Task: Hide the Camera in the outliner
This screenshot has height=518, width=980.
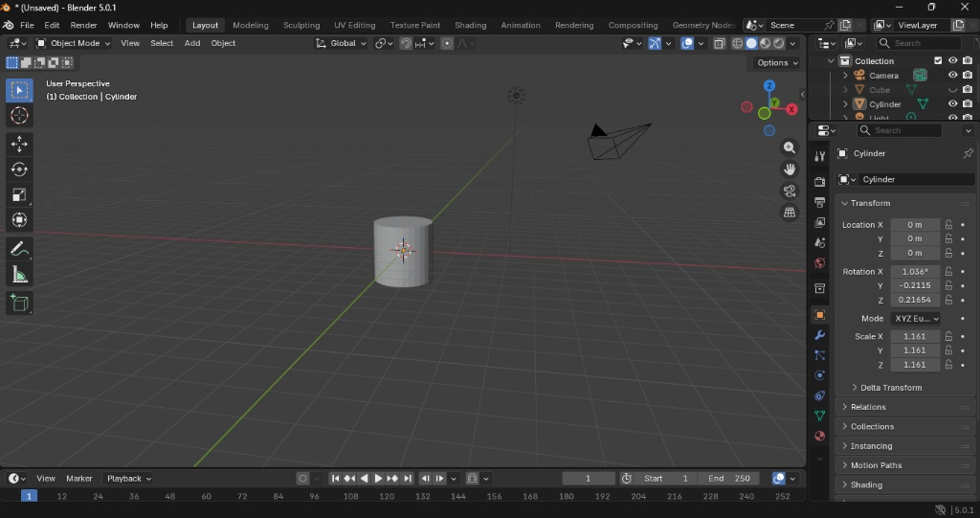Action: (952, 75)
